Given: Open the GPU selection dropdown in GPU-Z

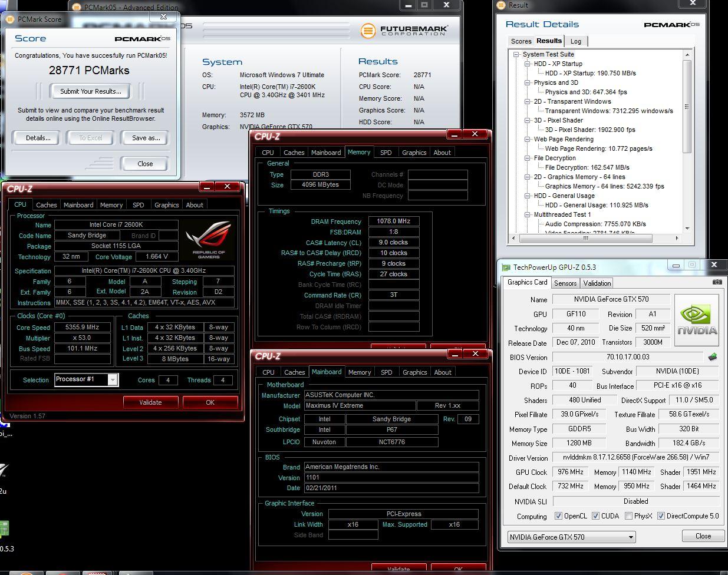Looking at the screenshot, I should 571,537.
